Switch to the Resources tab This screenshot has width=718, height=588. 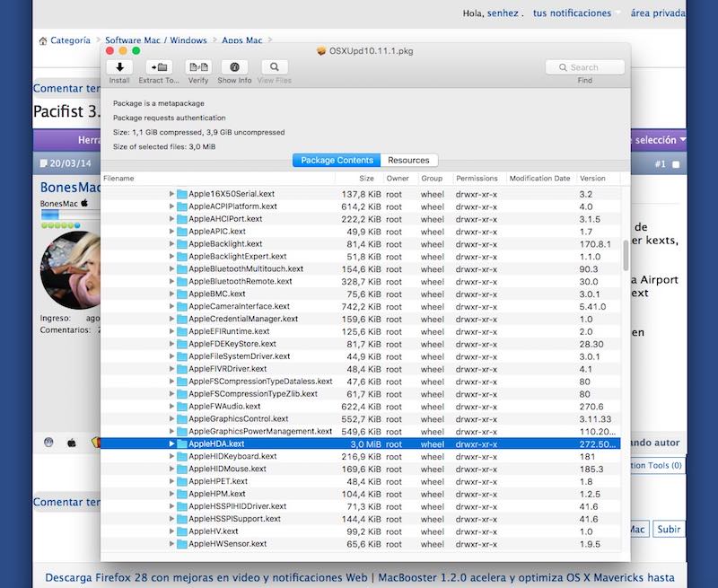point(408,161)
